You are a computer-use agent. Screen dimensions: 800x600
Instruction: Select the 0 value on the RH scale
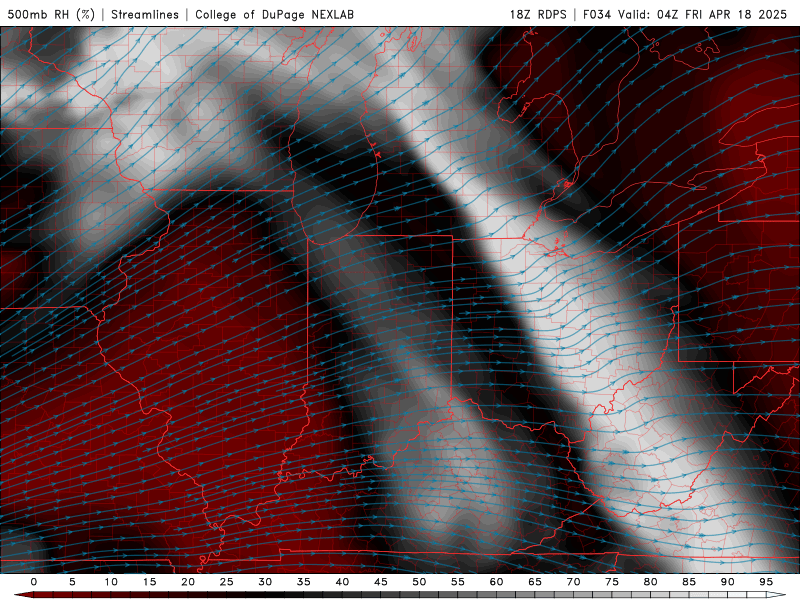pyautogui.click(x=34, y=582)
